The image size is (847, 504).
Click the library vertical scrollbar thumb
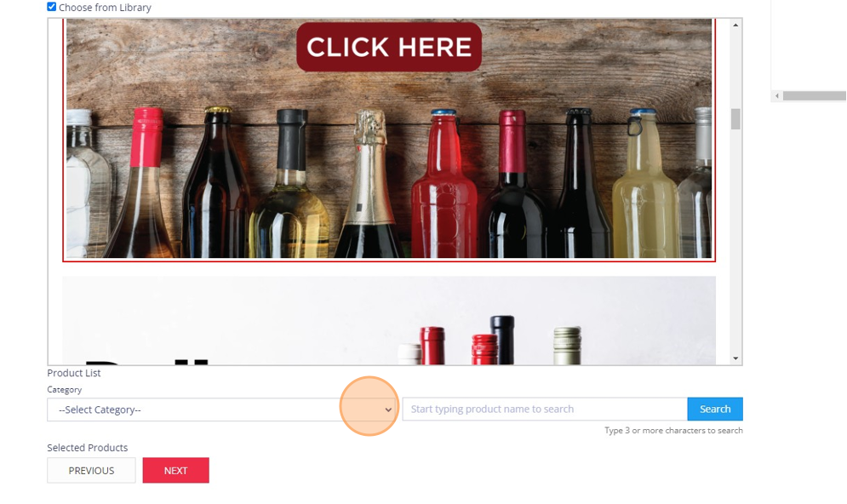click(735, 119)
